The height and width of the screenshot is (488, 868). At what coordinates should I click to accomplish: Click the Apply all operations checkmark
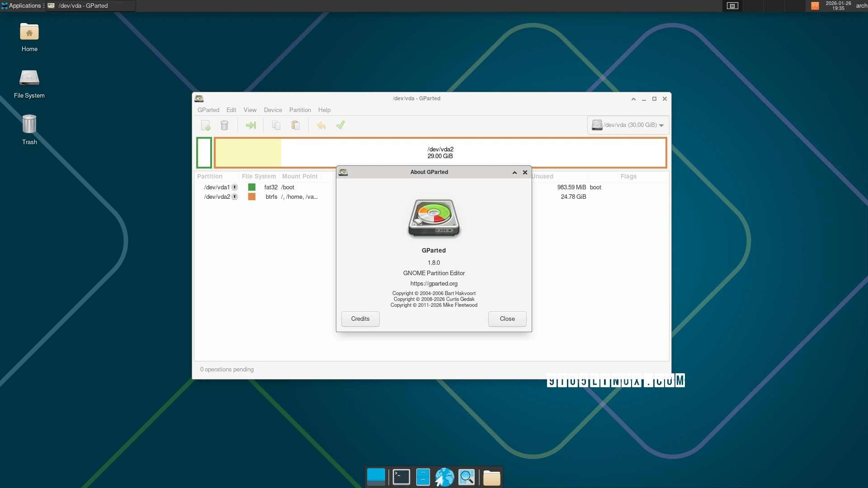340,125
